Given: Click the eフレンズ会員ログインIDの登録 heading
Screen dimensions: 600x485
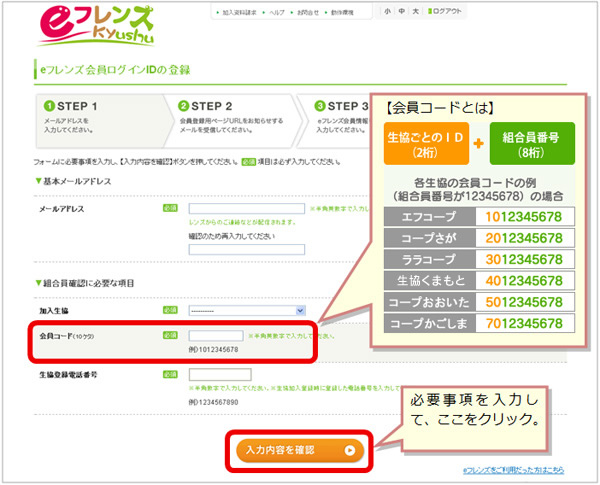Looking at the screenshot, I should [115, 70].
